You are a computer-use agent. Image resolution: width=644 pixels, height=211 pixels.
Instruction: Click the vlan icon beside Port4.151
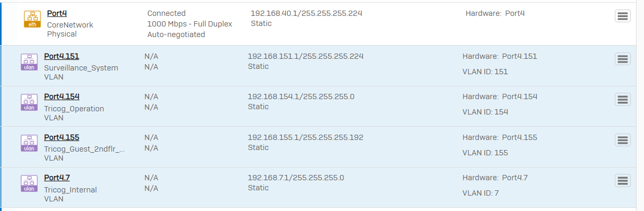29,61
